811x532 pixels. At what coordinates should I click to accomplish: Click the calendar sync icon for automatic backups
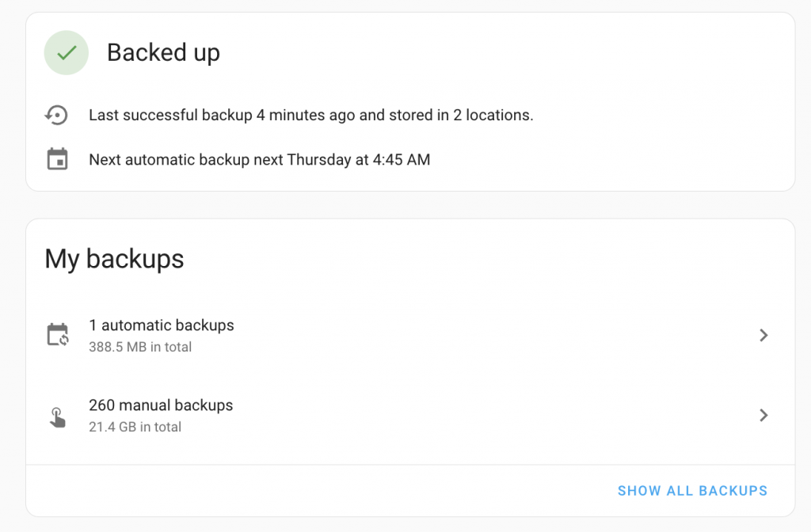pyautogui.click(x=58, y=335)
